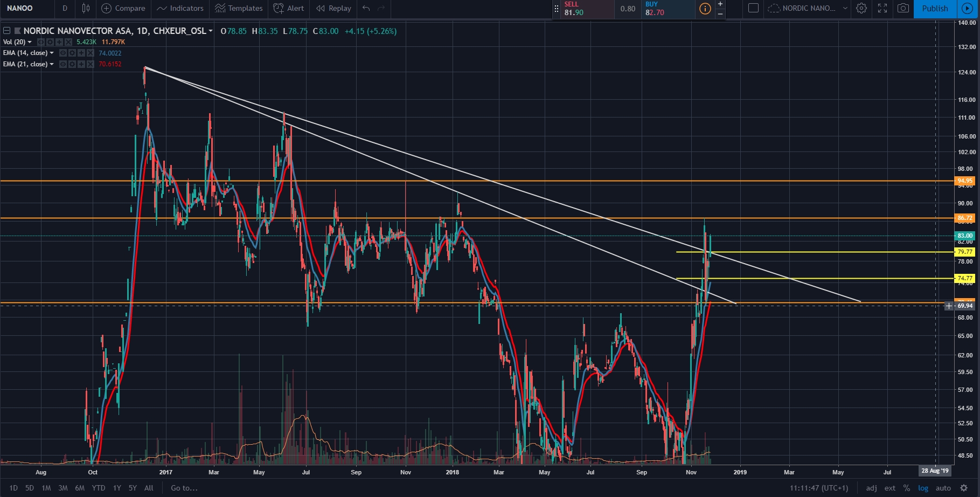Open the candlestick chart style selector
Screen dimensions: 980x497
pos(86,8)
